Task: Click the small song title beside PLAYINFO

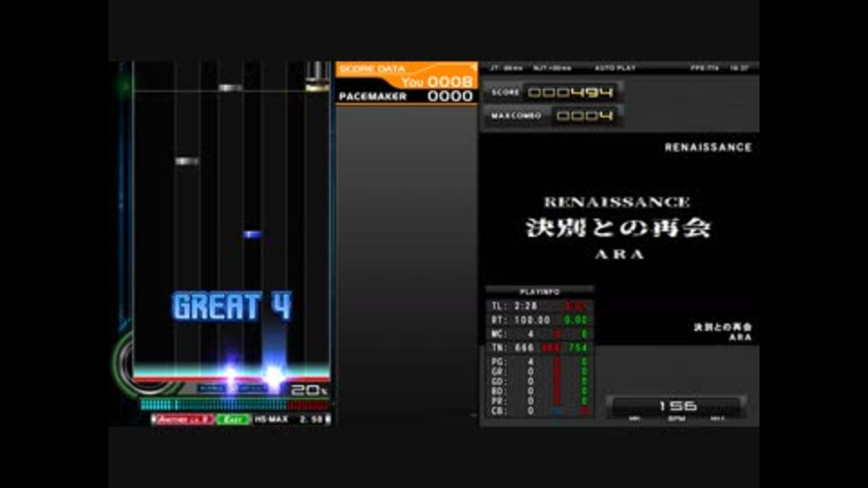Action: pos(723,327)
